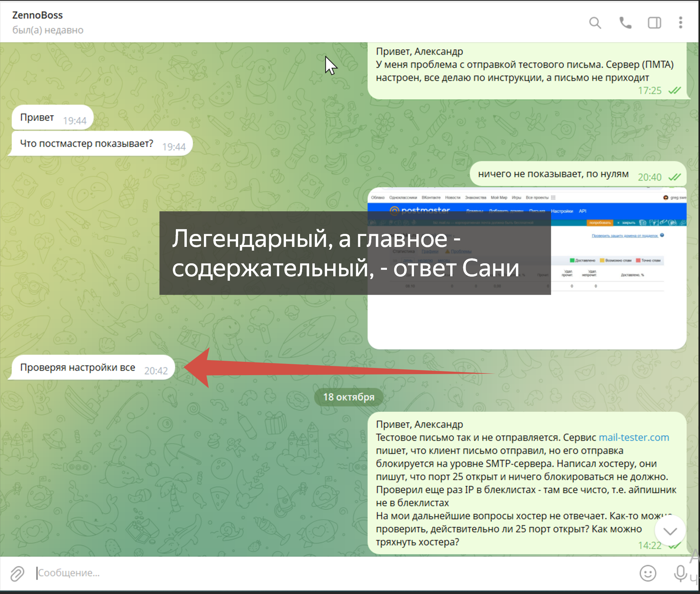Screen dimensions: 700x594
Task: Click message Что постмастер показывает?
Action: point(87,144)
